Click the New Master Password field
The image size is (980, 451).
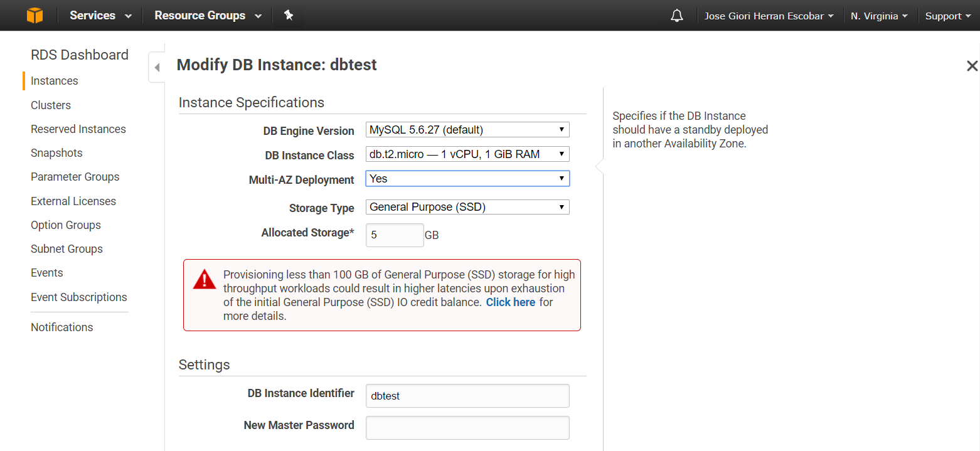click(467, 428)
